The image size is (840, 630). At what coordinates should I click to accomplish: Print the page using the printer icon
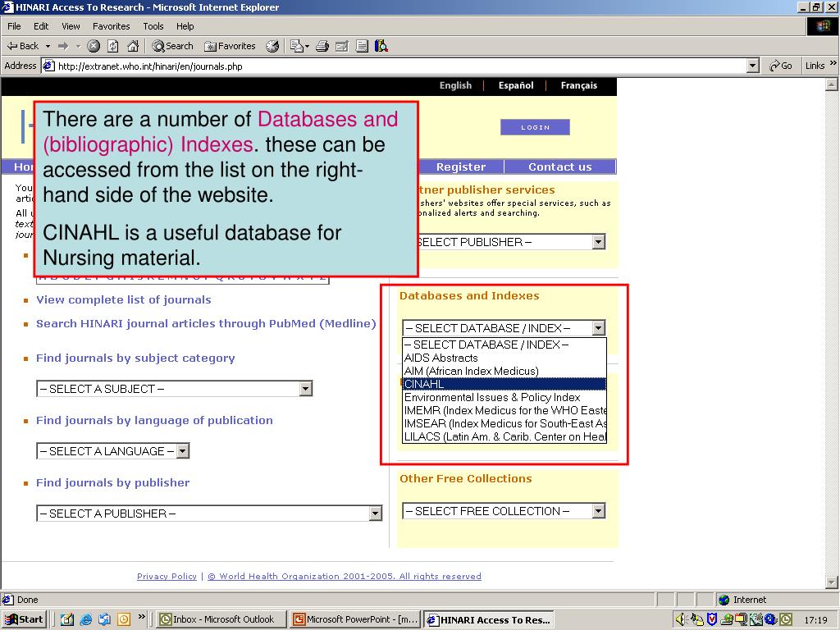tap(322, 46)
